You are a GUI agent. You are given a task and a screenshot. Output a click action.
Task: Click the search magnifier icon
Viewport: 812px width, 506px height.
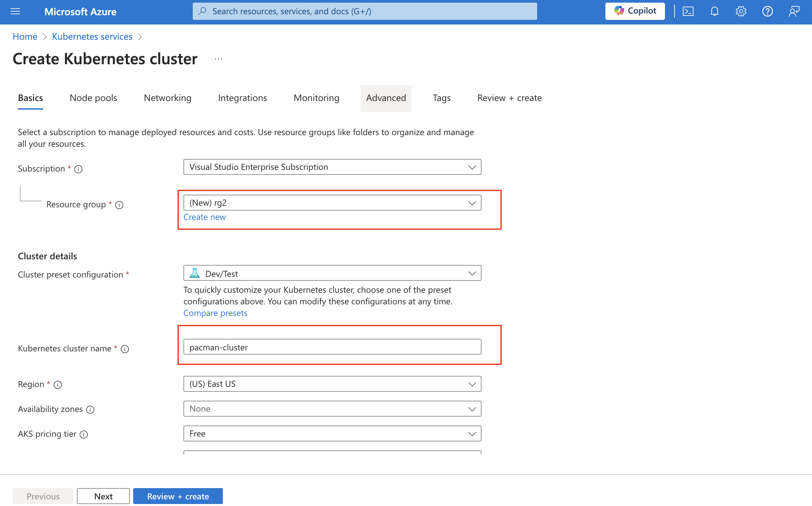(x=202, y=11)
